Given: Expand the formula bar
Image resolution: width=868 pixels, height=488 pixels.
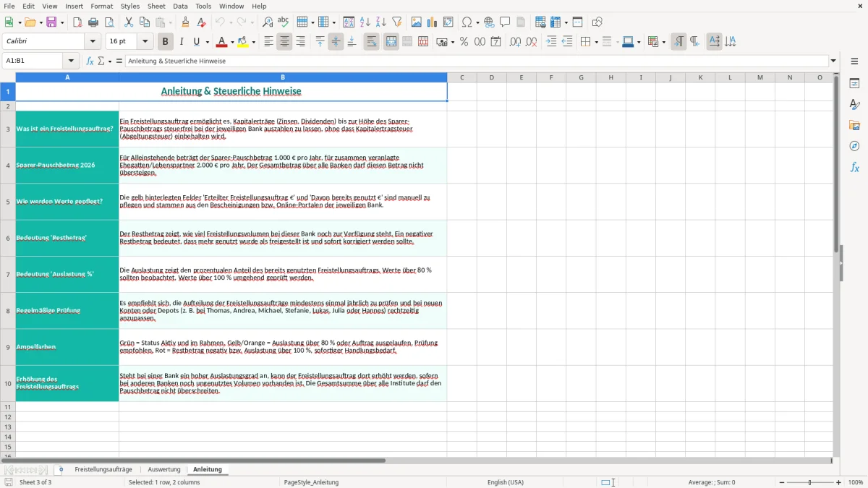Looking at the screenshot, I should [x=833, y=61].
